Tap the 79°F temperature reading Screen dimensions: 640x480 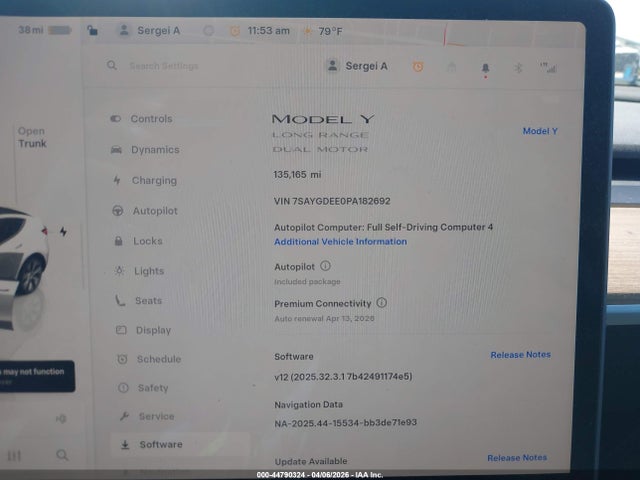coord(330,31)
